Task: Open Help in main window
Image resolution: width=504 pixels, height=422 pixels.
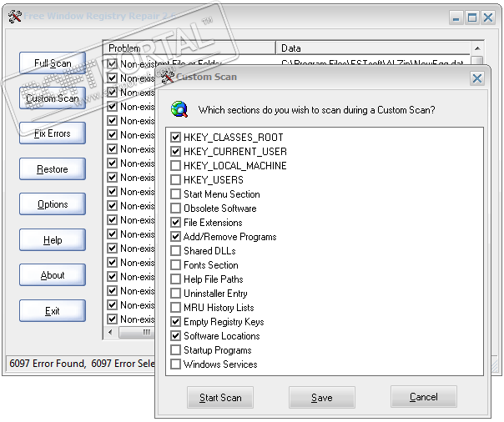Action: [x=53, y=239]
